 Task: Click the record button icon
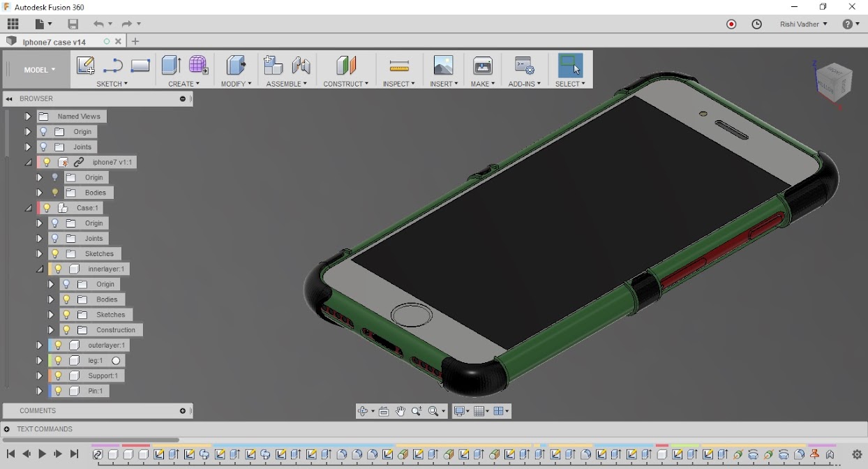pyautogui.click(x=731, y=24)
